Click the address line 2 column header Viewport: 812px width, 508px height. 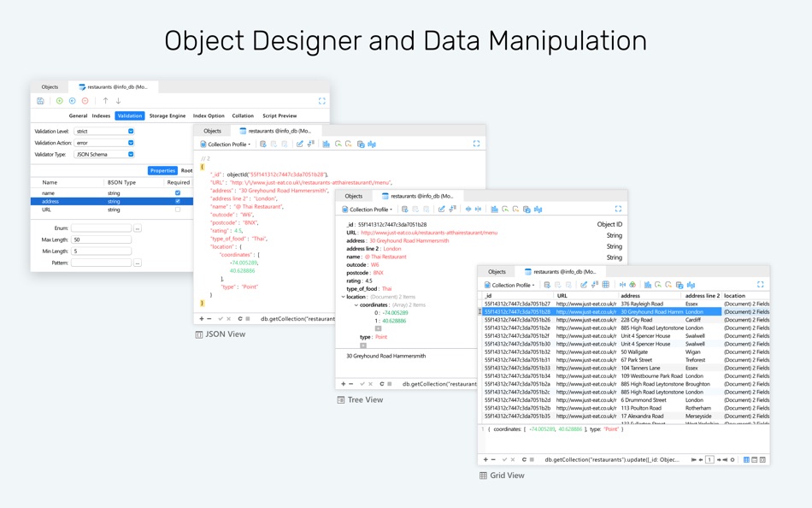point(703,295)
